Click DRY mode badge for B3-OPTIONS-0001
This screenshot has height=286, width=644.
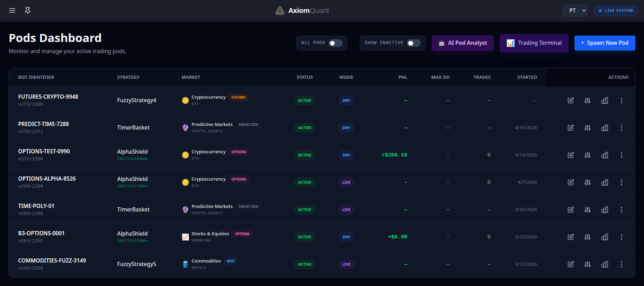[346, 237]
